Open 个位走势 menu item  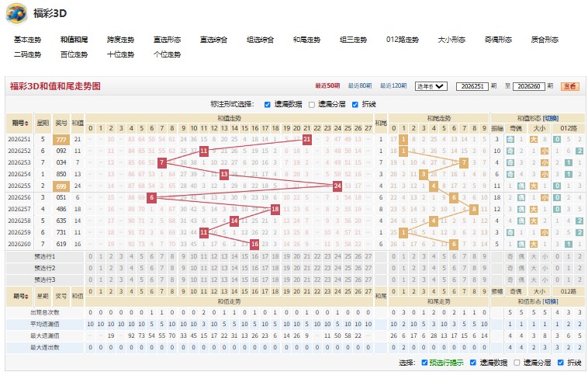point(167,54)
